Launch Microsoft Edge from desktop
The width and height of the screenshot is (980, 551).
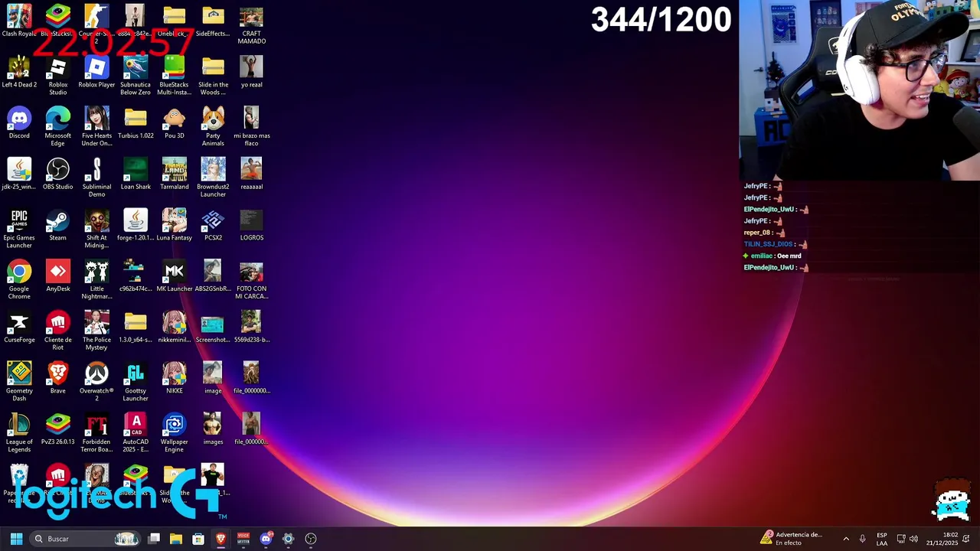(58, 127)
